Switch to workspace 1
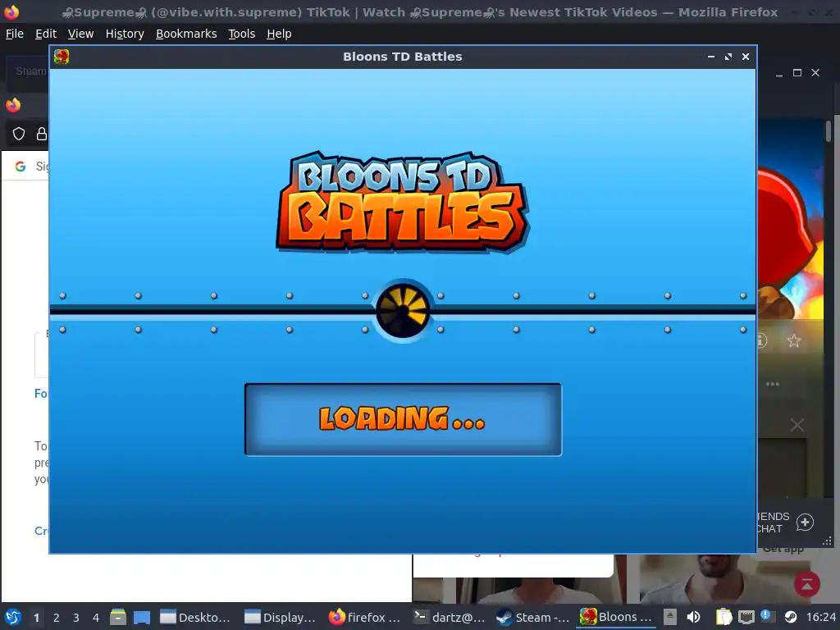Image resolution: width=840 pixels, height=630 pixels. click(36, 618)
